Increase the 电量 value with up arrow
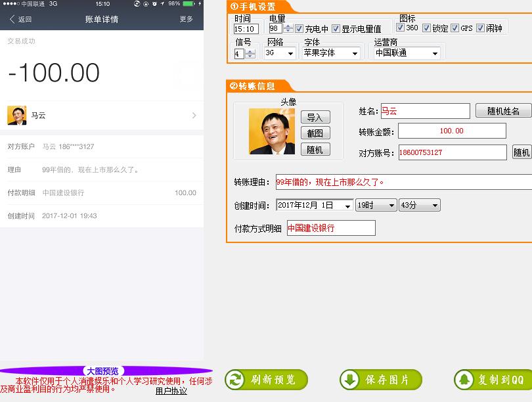The image size is (532, 402). pos(288,26)
